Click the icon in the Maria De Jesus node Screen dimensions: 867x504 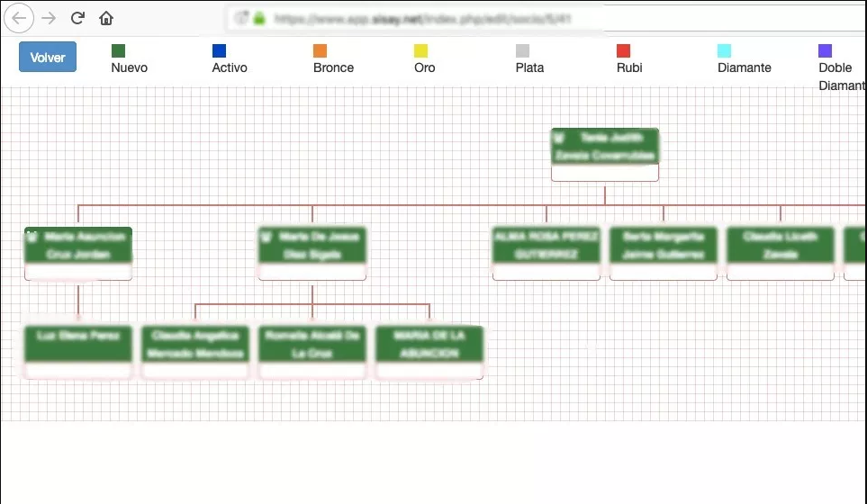266,237
